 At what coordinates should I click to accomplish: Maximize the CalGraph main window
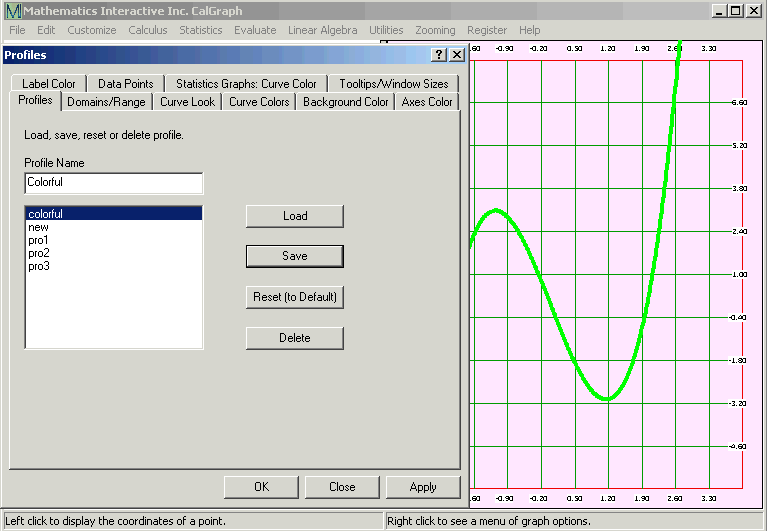pyautogui.click(x=735, y=11)
